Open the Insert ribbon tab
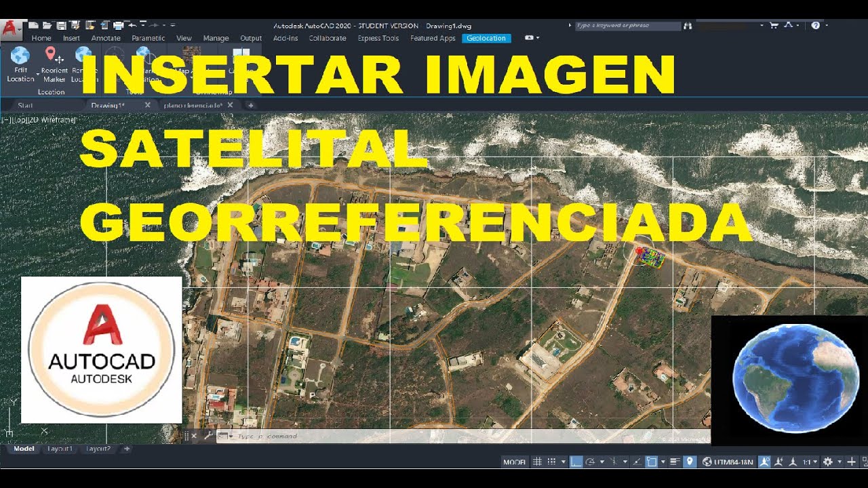The image size is (868, 488). pyautogui.click(x=71, y=38)
